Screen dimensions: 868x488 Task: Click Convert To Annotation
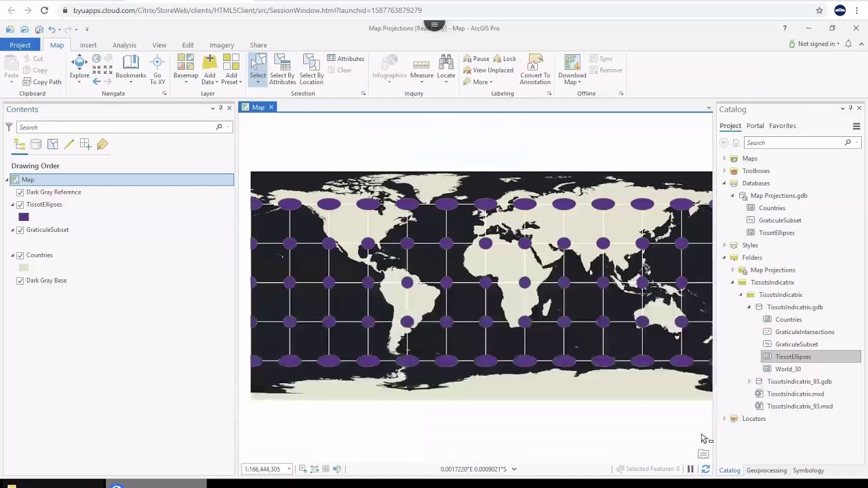click(x=535, y=69)
